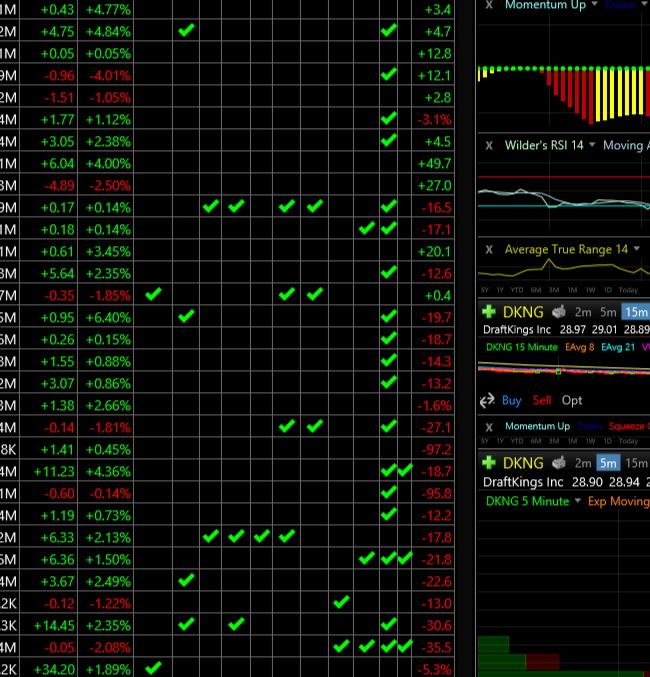Open the Opt options link
Screen dimensions: 650x677
(572, 400)
